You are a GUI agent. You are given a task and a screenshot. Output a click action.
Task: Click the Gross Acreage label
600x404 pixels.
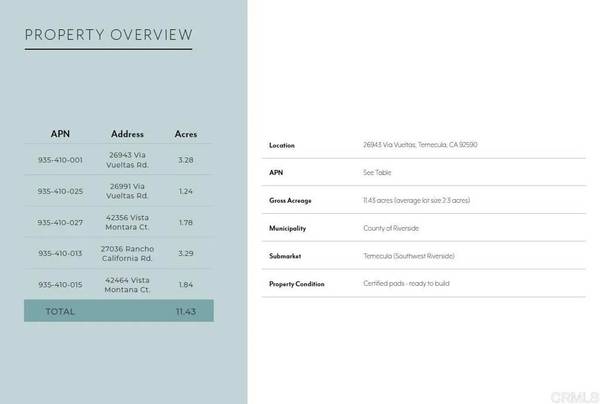(290, 200)
